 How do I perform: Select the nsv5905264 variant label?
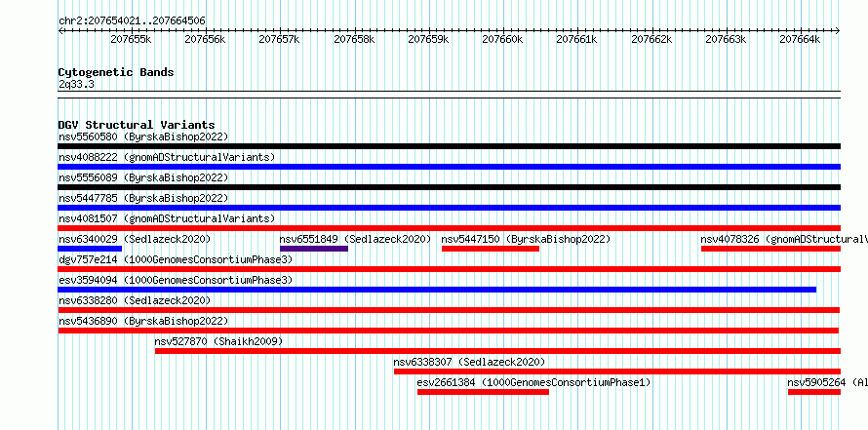pyautogui.click(x=828, y=382)
